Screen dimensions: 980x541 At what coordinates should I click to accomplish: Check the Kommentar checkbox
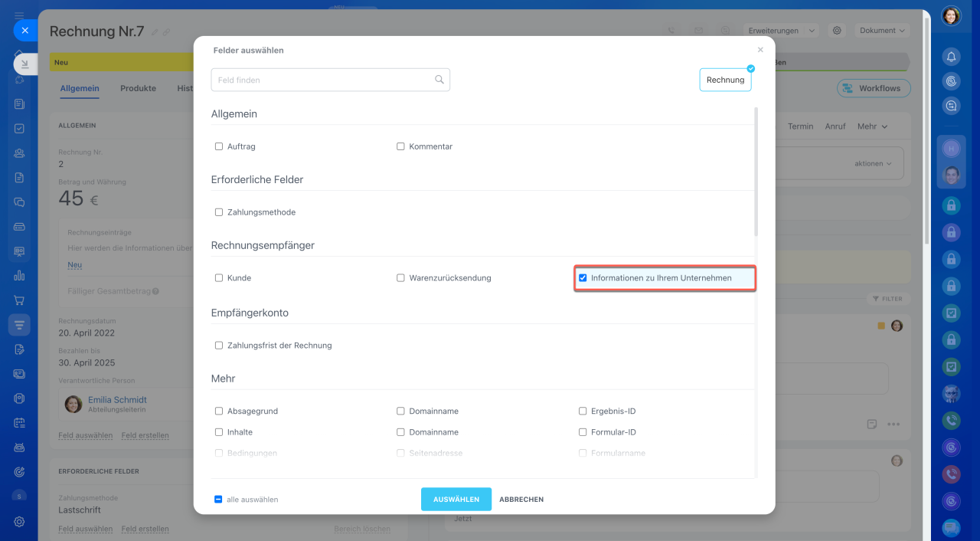tap(400, 146)
